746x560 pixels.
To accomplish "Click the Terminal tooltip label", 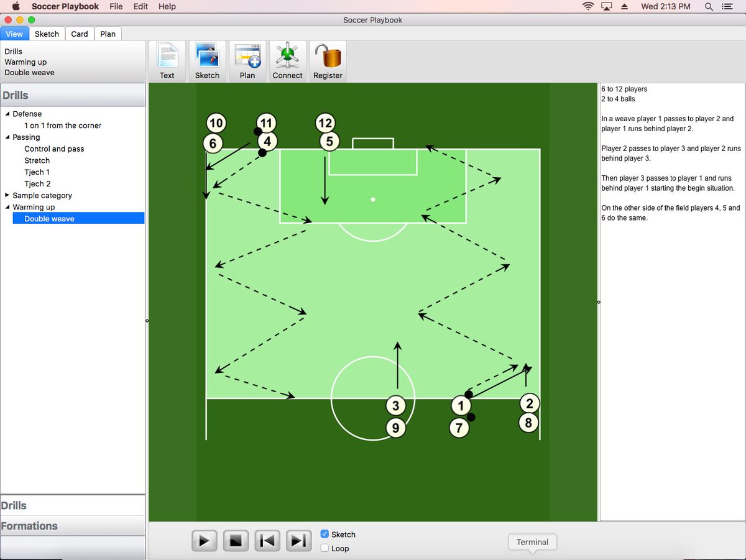I will 533,542.
